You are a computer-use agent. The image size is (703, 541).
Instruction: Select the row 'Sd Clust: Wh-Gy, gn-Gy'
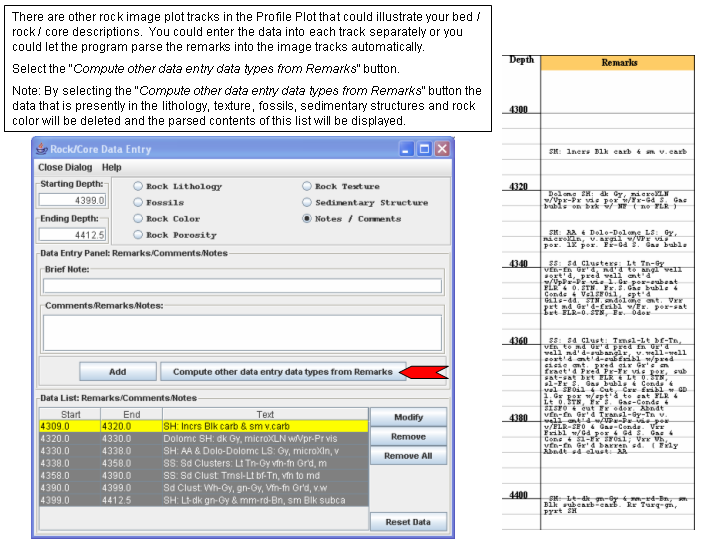coord(204,488)
